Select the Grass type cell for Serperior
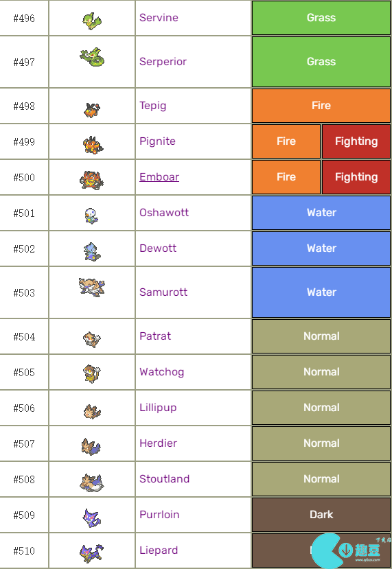The height and width of the screenshot is (569, 392). click(x=321, y=62)
